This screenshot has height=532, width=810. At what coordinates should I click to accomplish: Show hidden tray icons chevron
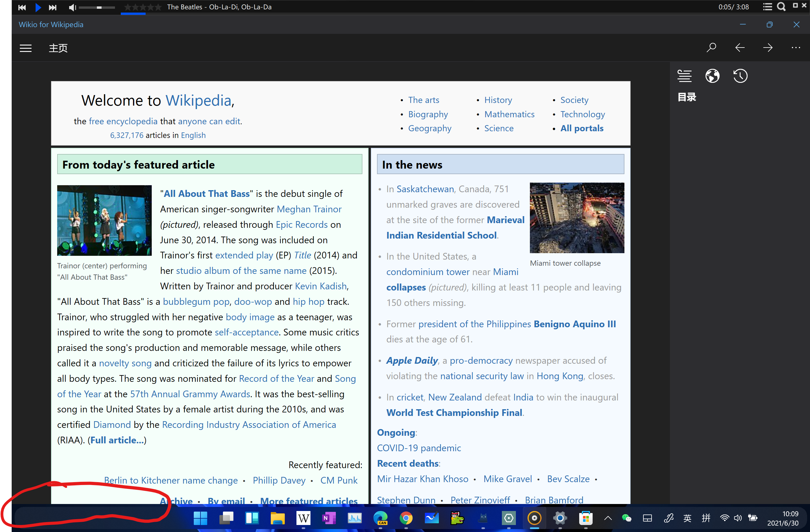click(x=608, y=518)
